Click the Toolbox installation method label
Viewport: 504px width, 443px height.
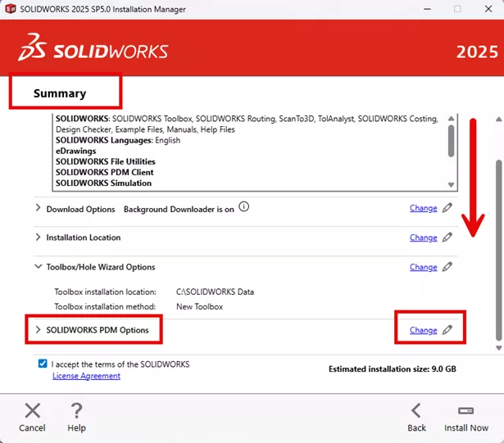[105, 306]
